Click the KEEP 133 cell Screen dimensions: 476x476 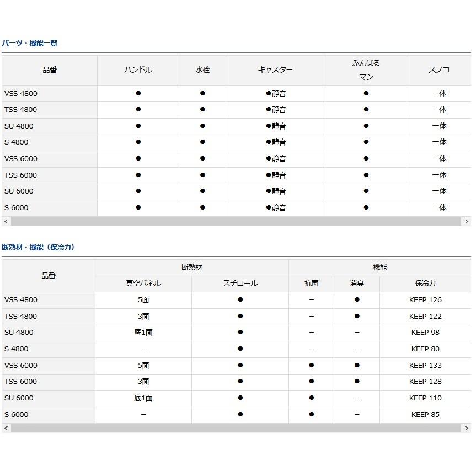(425, 366)
